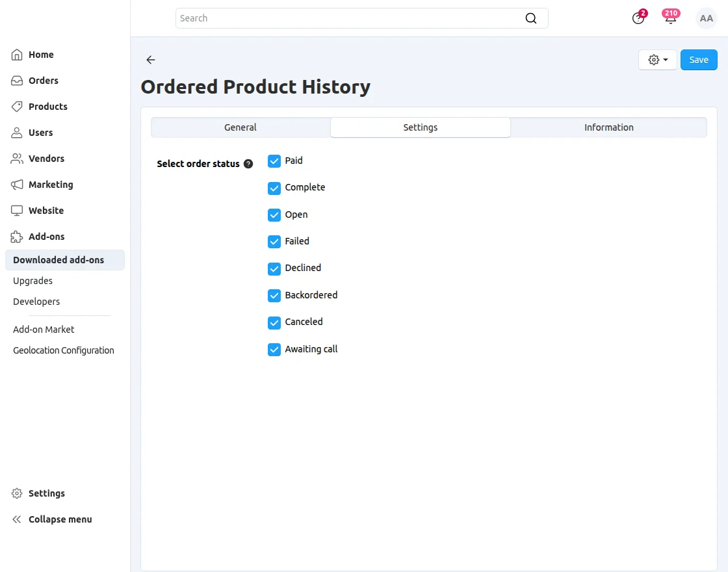Click the Home label in sidebar
The width and height of the screenshot is (728, 572).
click(x=41, y=55)
